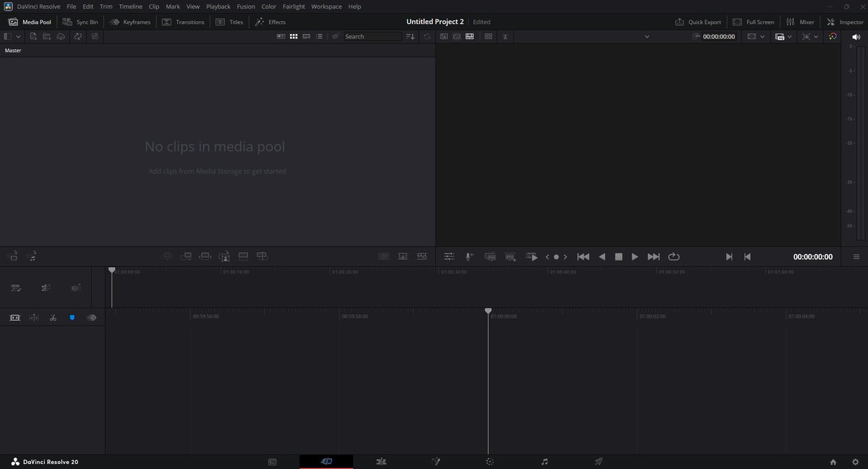This screenshot has width=868, height=469.
Task: Click the Place on Top edit icon
Action: point(244,256)
